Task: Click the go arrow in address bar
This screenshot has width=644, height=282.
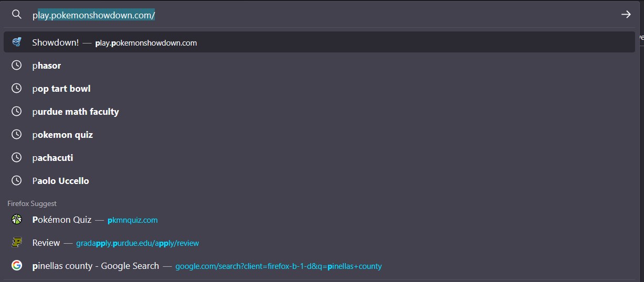Action: click(626, 15)
